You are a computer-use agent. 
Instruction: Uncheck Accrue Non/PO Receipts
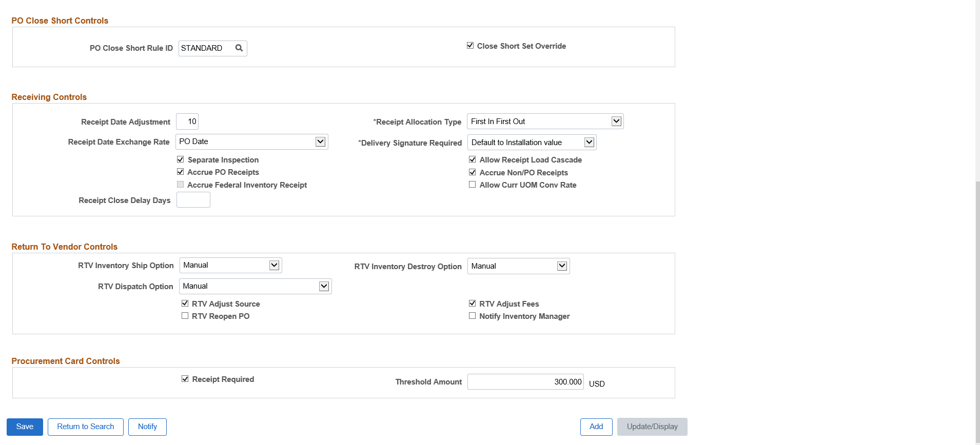[x=472, y=172]
